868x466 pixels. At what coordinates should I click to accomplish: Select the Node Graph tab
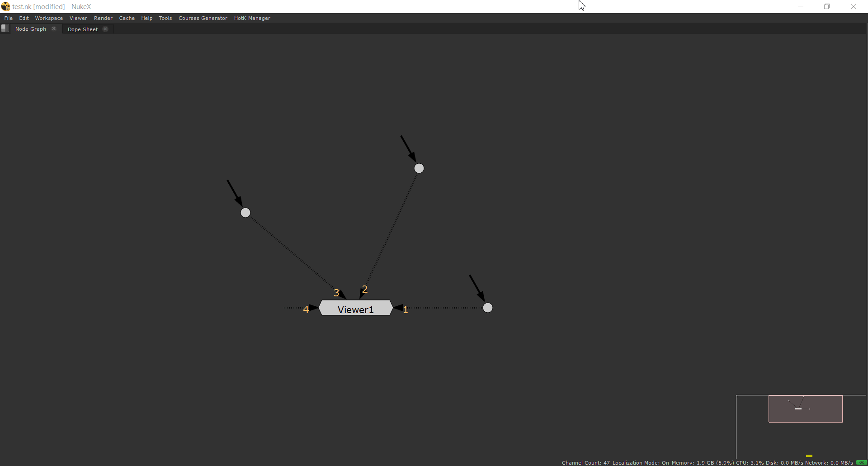point(31,29)
